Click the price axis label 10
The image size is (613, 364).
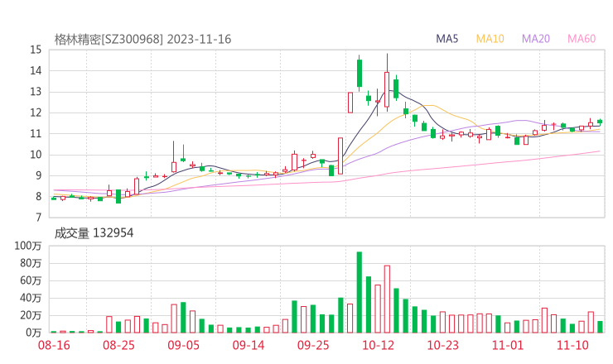pyautogui.click(x=36, y=155)
